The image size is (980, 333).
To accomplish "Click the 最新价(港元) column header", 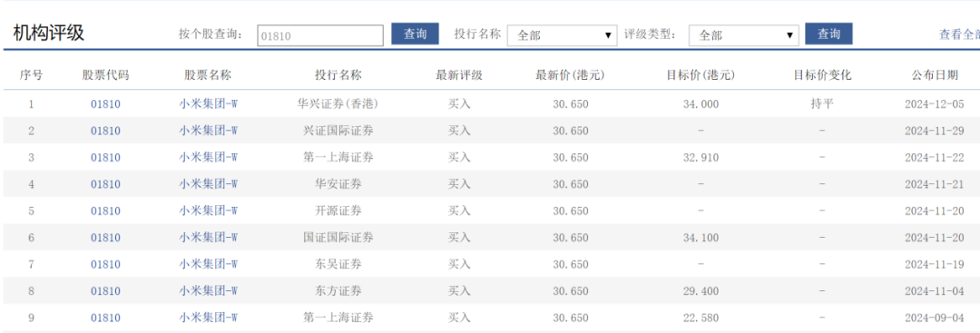I will coord(570,75).
